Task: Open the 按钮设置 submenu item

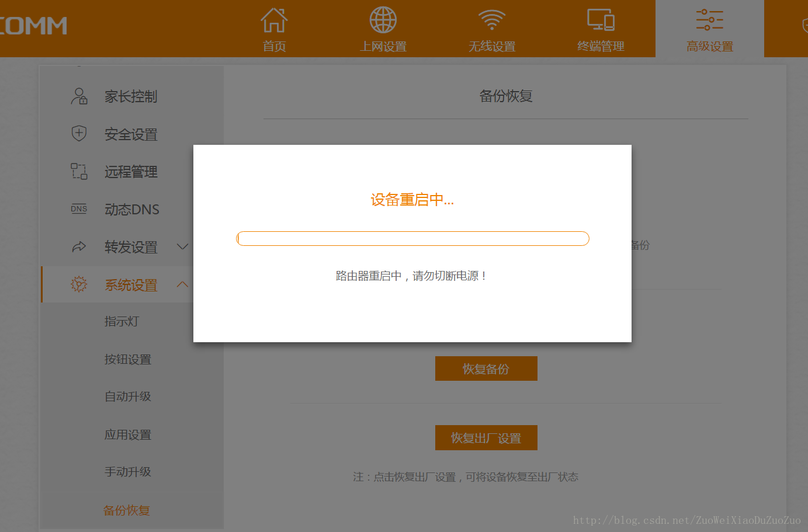Action: tap(128, 359)
